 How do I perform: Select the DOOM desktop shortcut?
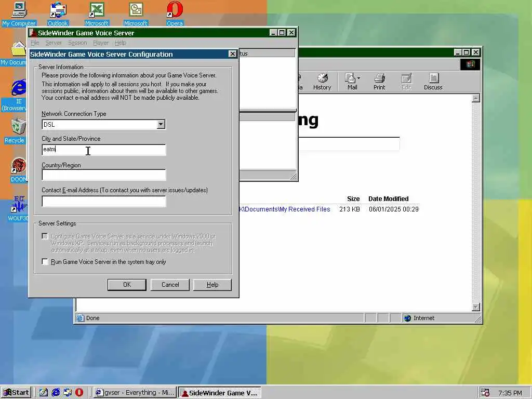click(19, 166)
